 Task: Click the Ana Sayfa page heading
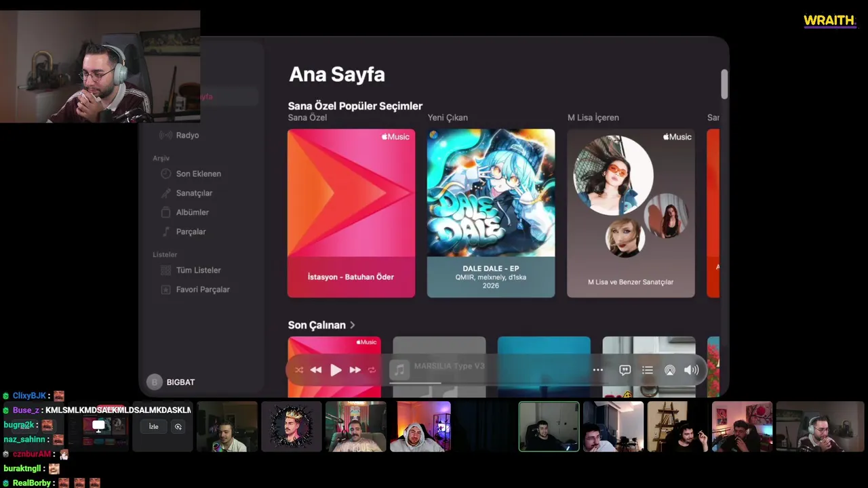pyautogui.click(x=337, y=75)
